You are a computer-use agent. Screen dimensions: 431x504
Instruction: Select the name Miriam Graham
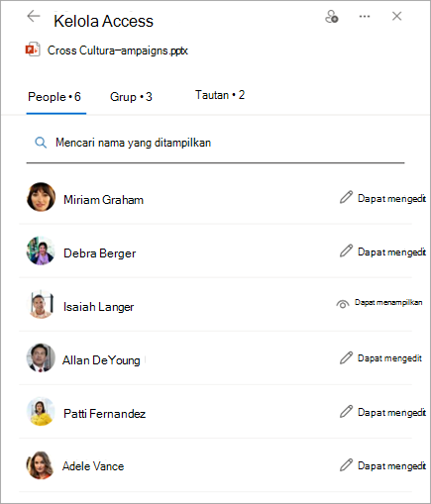coord(104,200)
